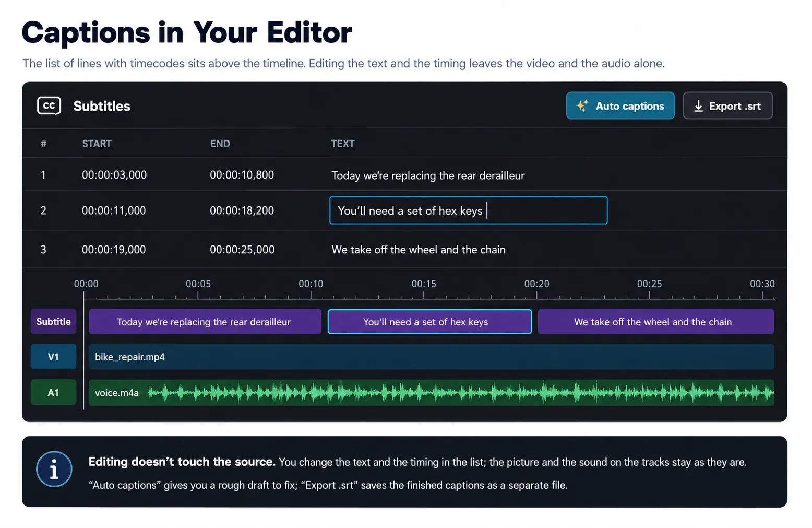Click the text field "You'll need a set of hex keys"
Viewport: 812px width, 528px height.
(x=469, y=210)
